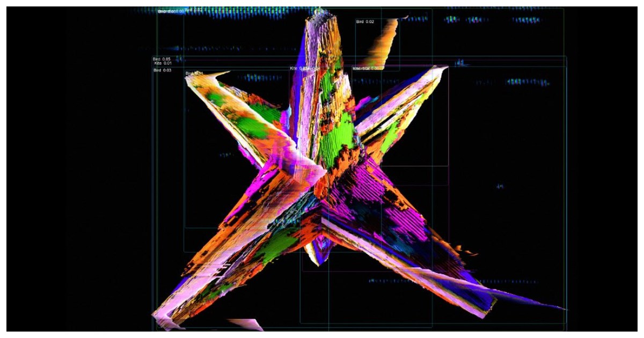Click the Umbrella 0.06 label near right arm

click(x=365, y=69)
